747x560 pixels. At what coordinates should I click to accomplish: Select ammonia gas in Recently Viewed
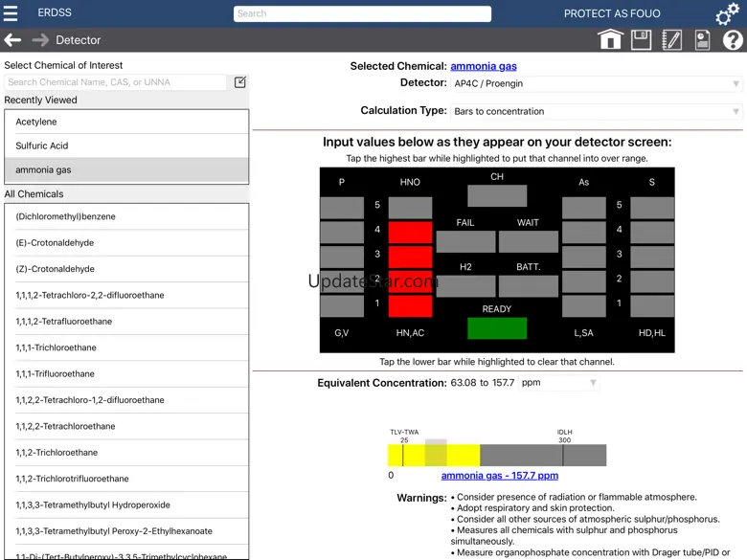tap(126, 170)
